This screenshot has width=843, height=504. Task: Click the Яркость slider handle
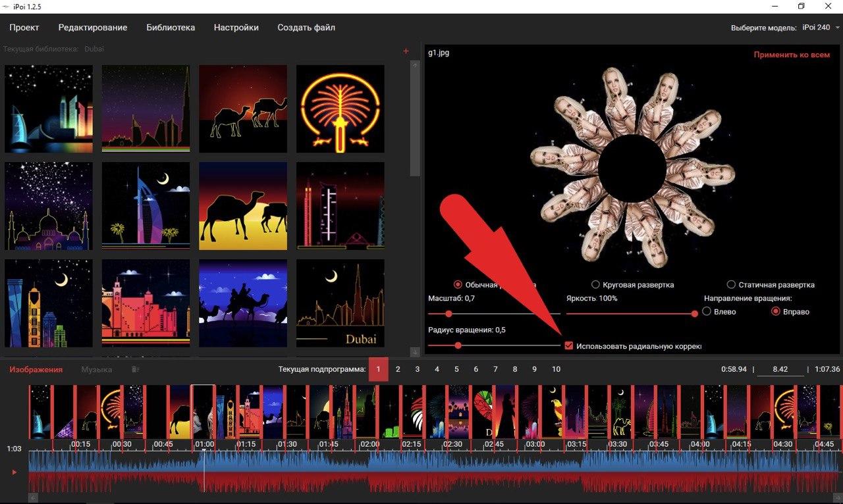click(x=694, y=314)
